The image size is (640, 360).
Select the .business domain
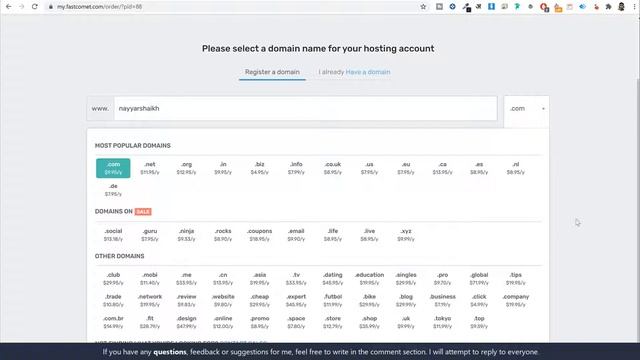[442, 300]
